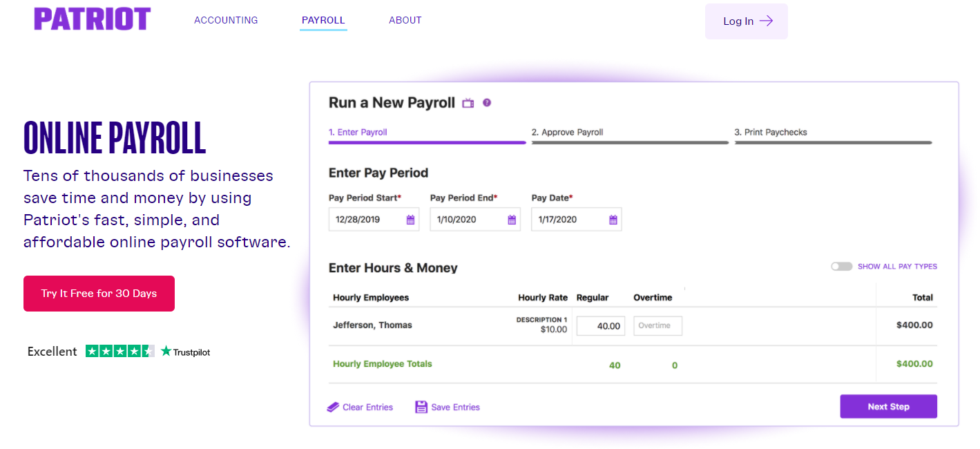The image size is (980, 449).
Task: Click the Pay Date field
Action: point(577,220)
